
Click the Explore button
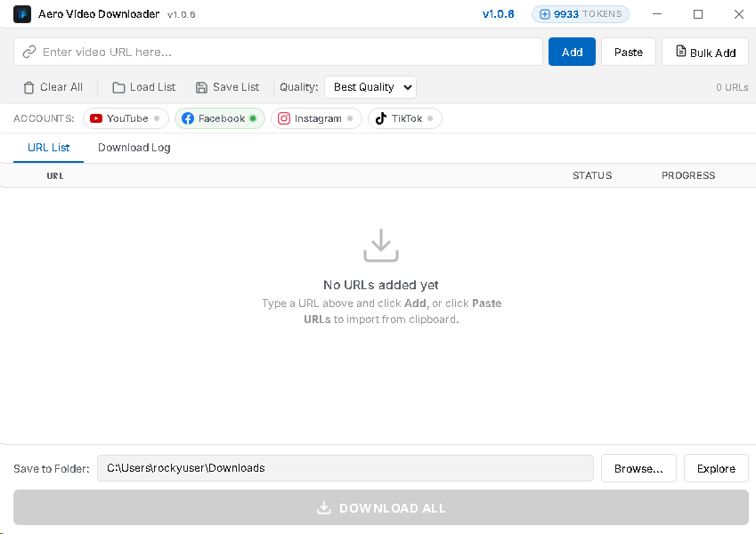[716, 468]
